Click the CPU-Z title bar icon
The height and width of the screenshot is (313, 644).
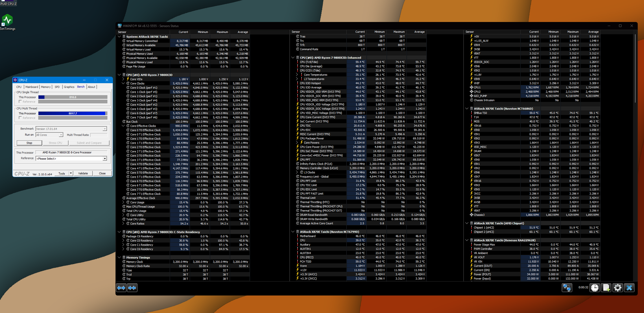click(x=15, y=80)
